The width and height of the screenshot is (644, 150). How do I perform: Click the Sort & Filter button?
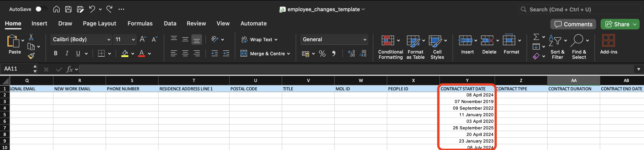tap(557, 47)
